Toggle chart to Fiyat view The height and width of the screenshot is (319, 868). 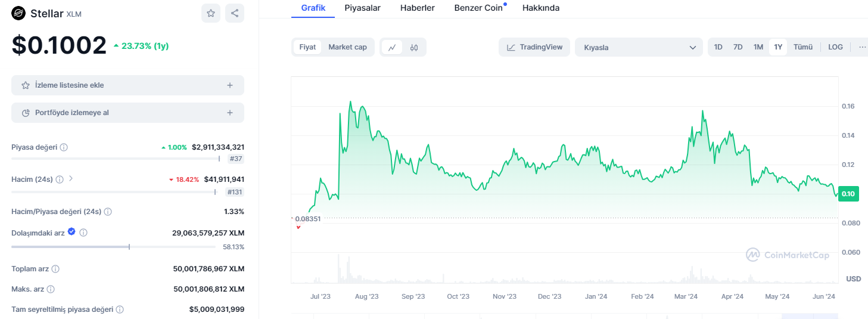(x=307, y=47)
